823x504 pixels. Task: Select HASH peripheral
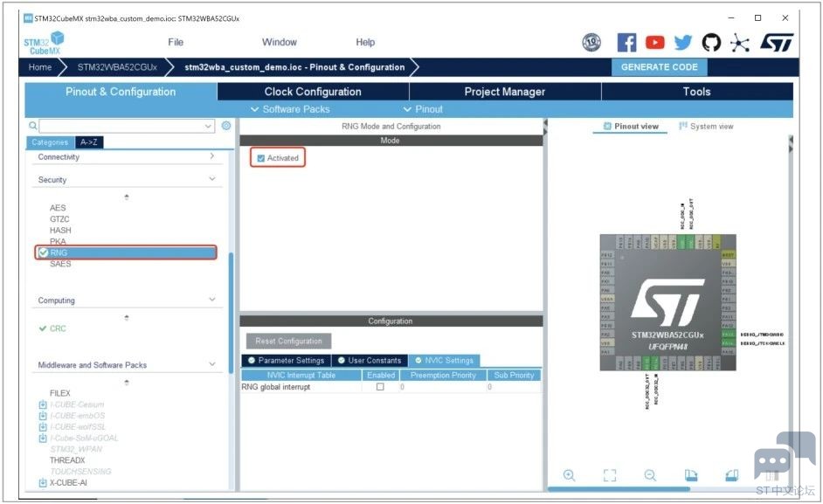pos(60,230)
